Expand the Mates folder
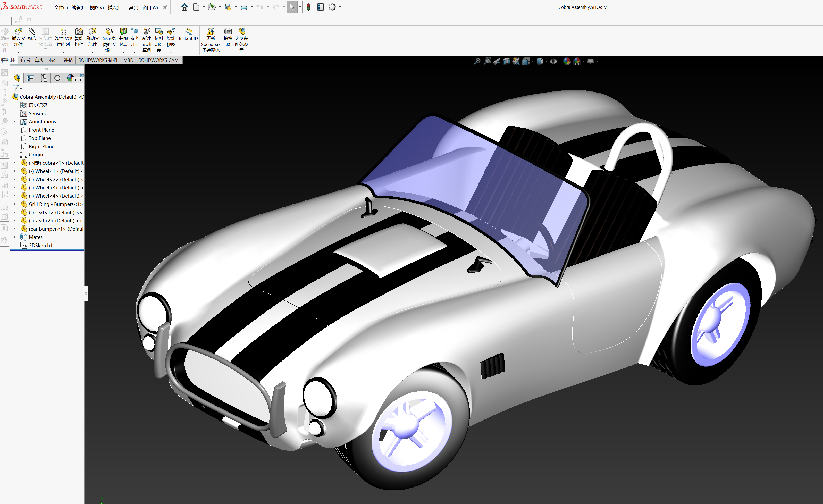The width and height of the screenshot is (823, 504). (14, 237)
